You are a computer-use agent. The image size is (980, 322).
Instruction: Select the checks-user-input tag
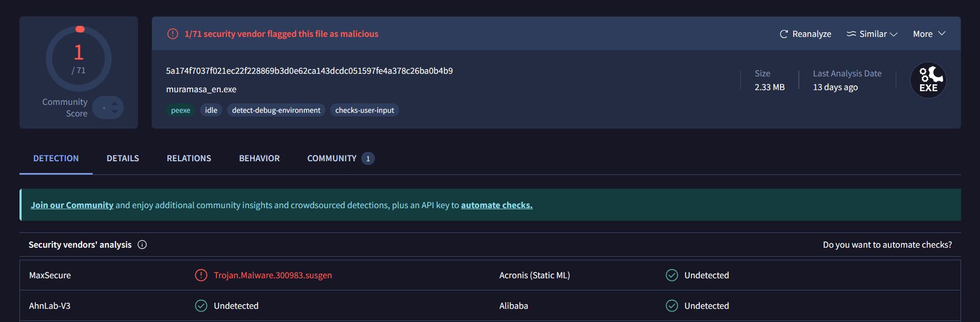click(364, 110)
